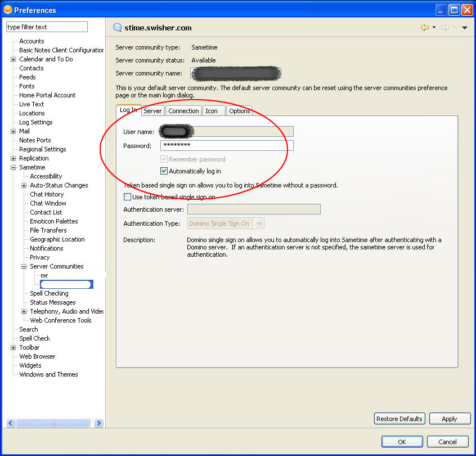Open Notifications preferences

[x=47, y=248]
